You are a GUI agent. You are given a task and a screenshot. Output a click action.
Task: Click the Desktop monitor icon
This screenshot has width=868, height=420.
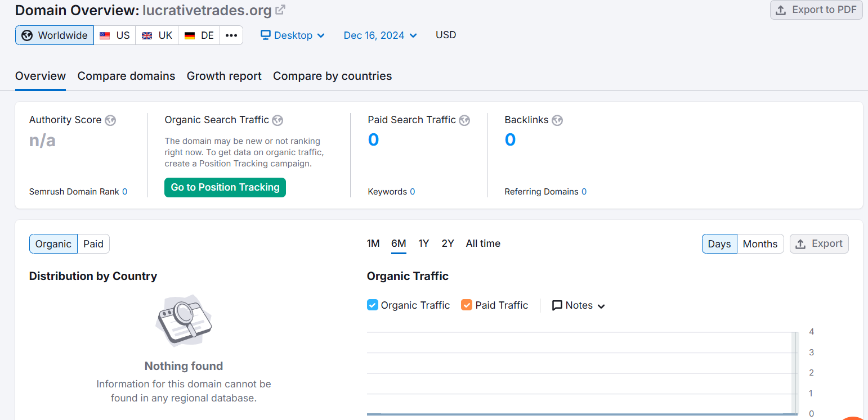point(266,35)
